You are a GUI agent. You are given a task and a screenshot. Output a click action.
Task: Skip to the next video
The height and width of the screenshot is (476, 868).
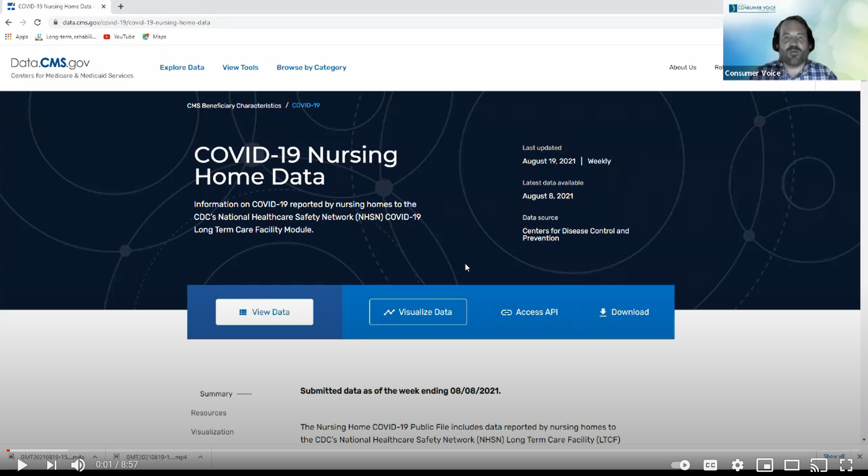(x=51, y=465)
